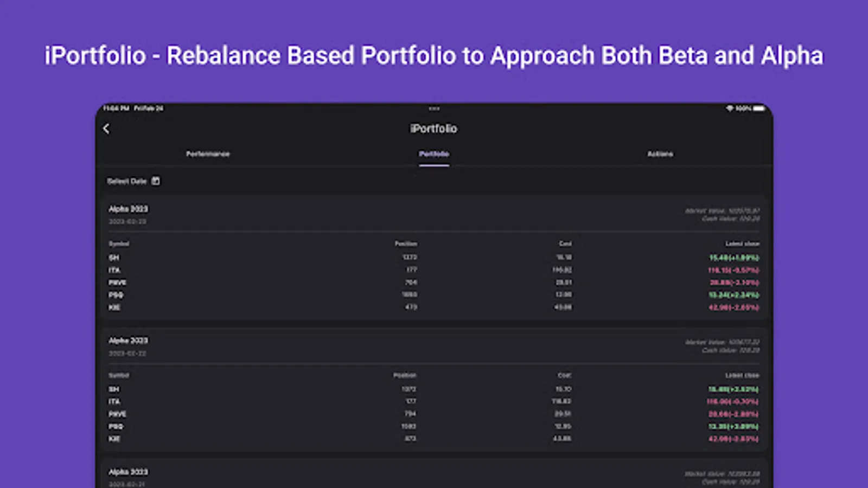Open the Alpha 2023 heading dated 2023-02-22
Screen dimensions: 868x488
click(128, 341)
